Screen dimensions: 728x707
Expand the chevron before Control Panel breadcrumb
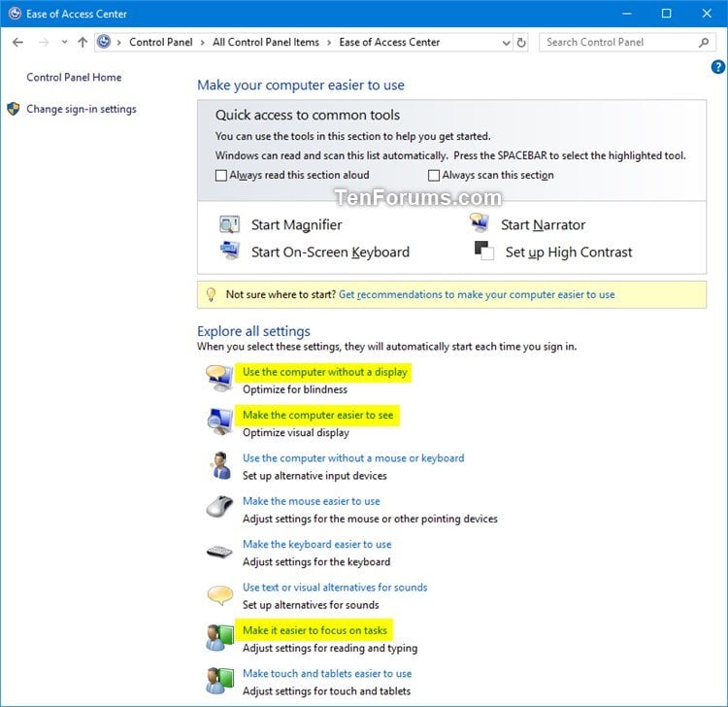[119, 43]
